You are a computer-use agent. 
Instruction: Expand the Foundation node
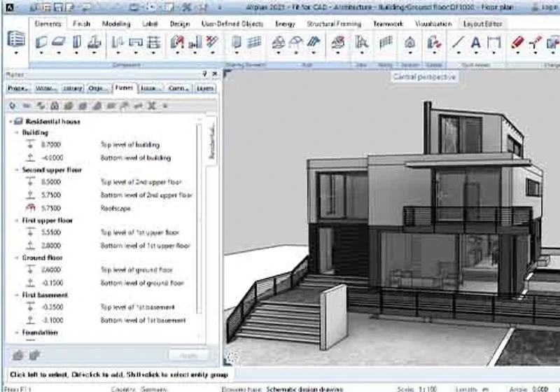(x=16, y=332)
